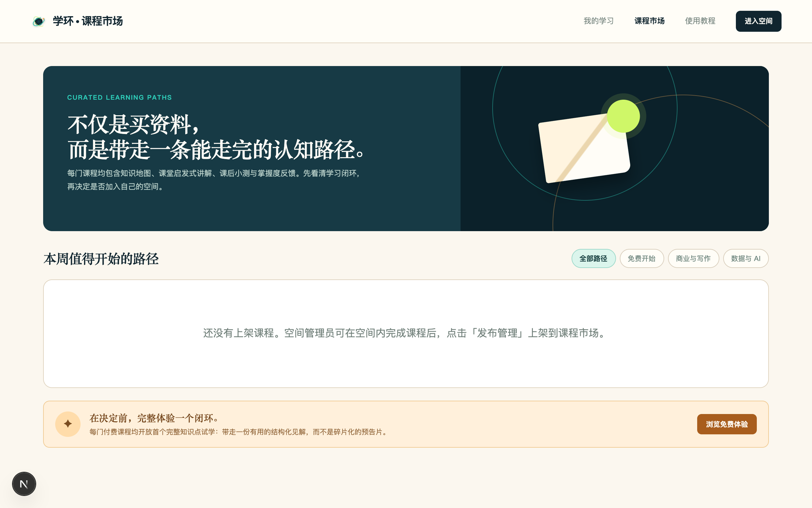Viewport: 812px width, 508px height.
Task: Open 我的学习 in the navigation
Action: click(x=599, y=21)
